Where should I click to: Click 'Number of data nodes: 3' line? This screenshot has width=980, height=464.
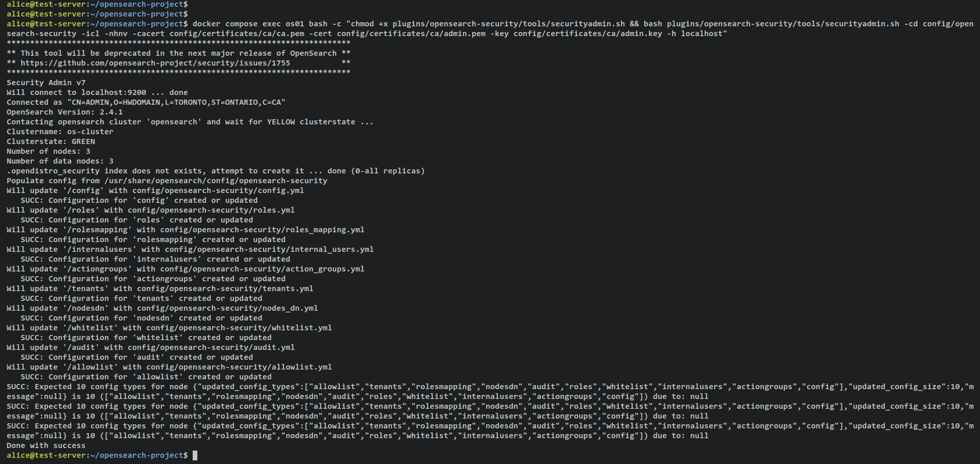click(60, 161)
